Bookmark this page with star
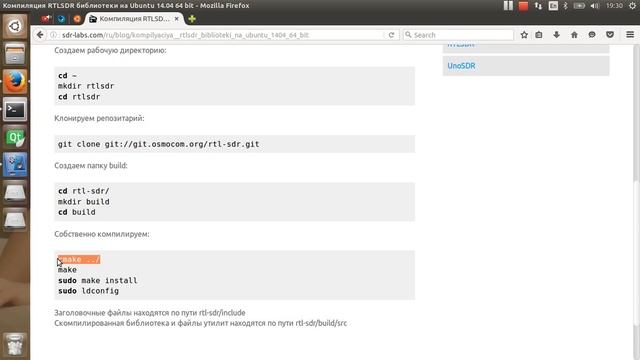 coord(524,35)
